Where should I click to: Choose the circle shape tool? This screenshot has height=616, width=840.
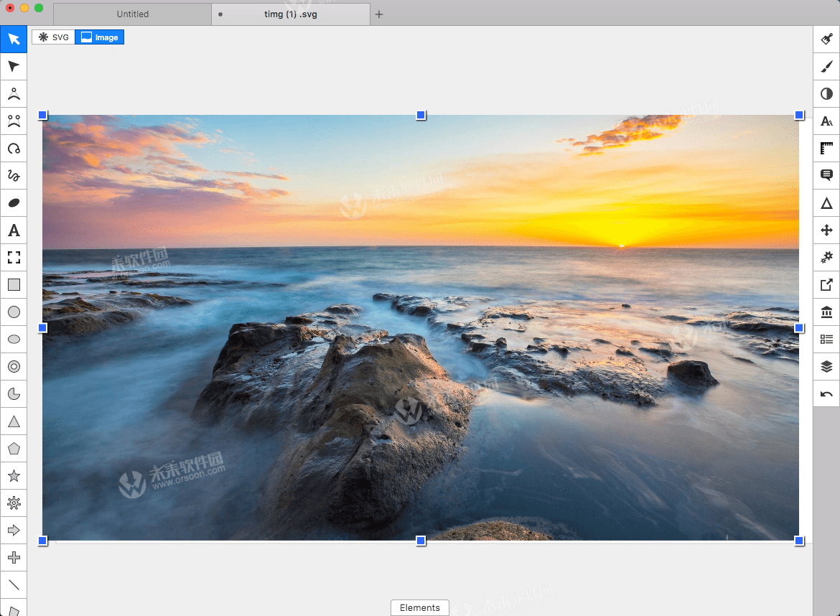coord(14,312)
